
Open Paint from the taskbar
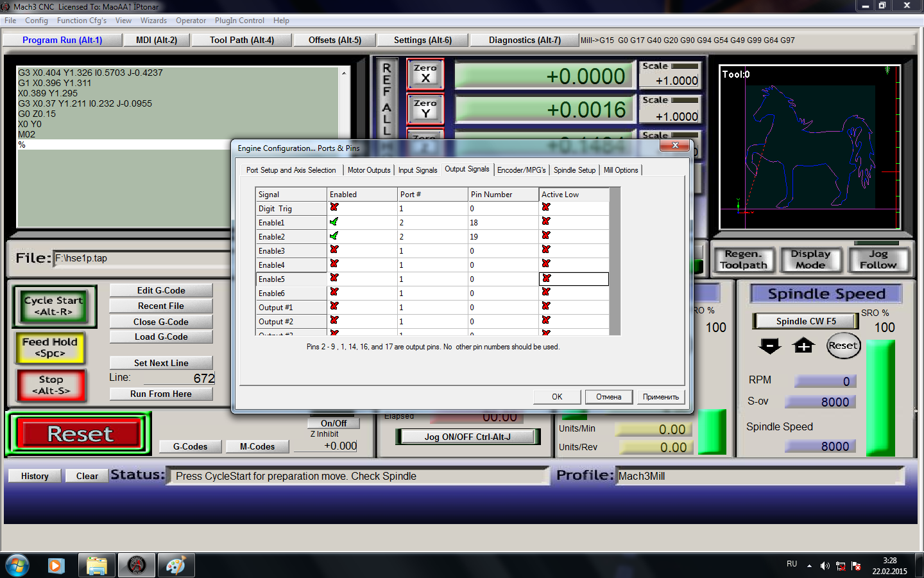click(176, 565)
